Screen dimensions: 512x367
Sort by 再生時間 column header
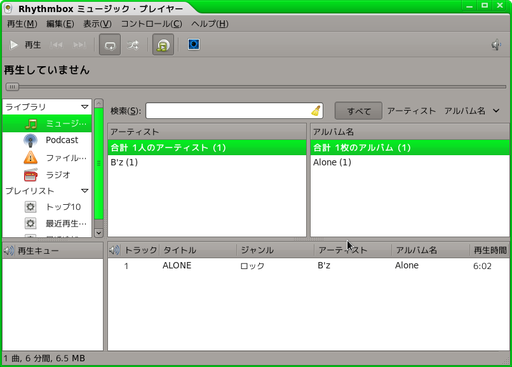tap(490, 250)
